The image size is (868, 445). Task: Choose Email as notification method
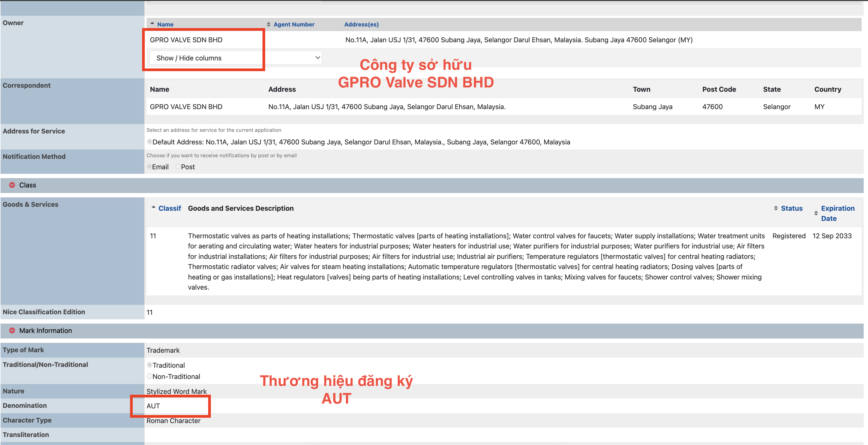point(149,167)
